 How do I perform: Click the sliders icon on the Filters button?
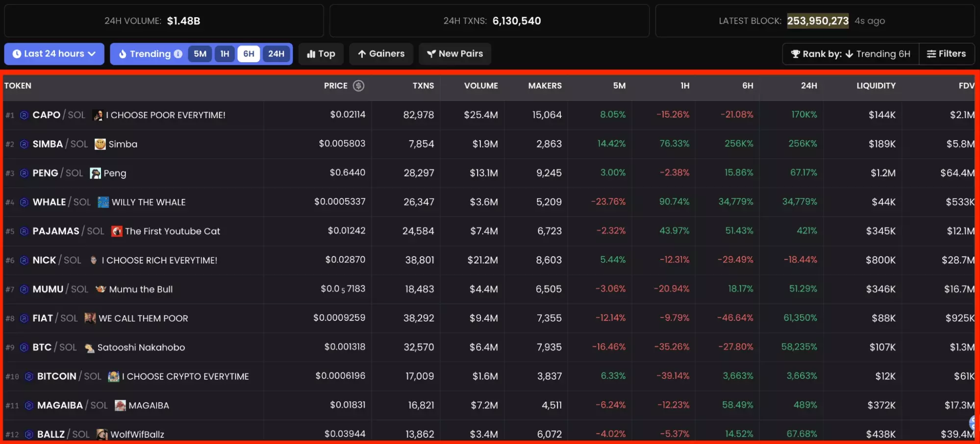click(x=930, y=54)
